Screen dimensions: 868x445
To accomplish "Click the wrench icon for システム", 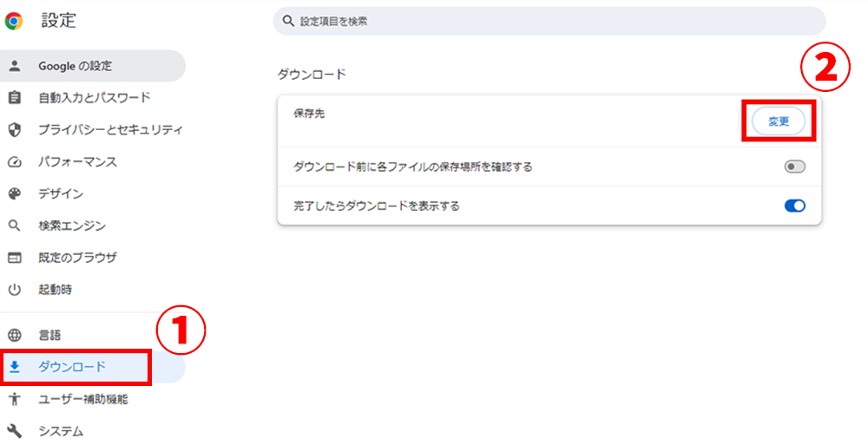I will pos(15,430).
